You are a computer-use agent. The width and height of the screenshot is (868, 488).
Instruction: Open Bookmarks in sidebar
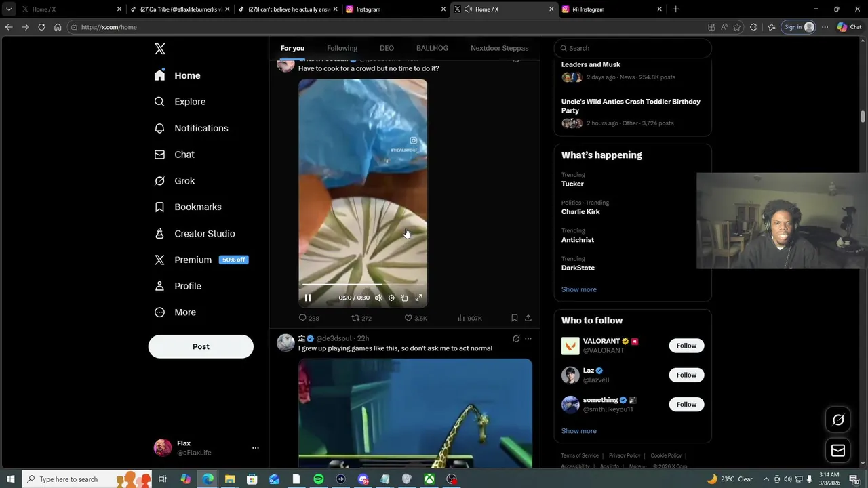tap(188, 207)
